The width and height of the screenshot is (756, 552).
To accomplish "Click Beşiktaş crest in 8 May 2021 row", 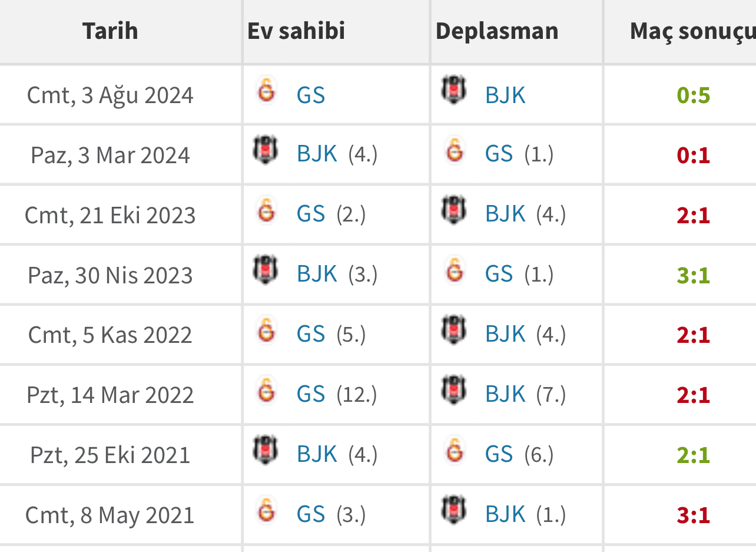I will tap(453, 511).
